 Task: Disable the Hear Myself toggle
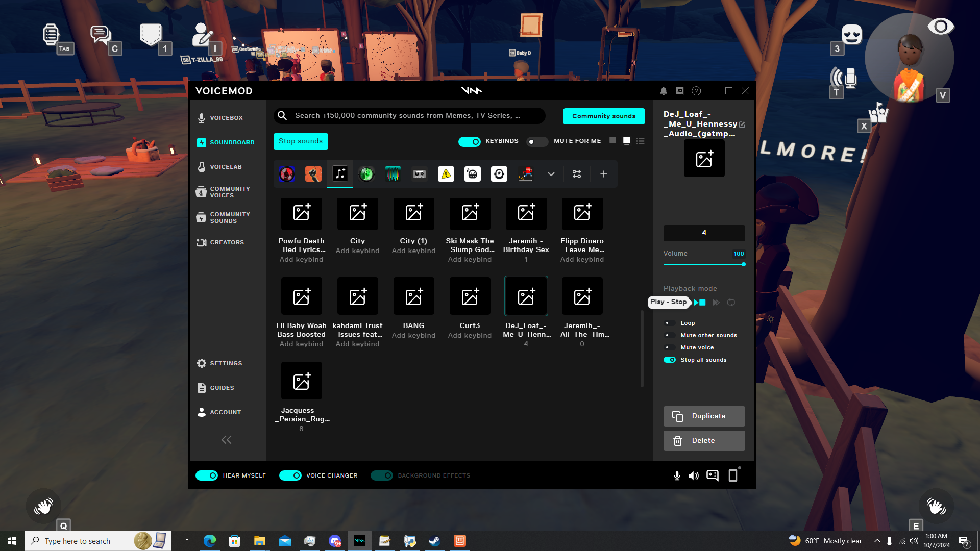click(207, 475)
